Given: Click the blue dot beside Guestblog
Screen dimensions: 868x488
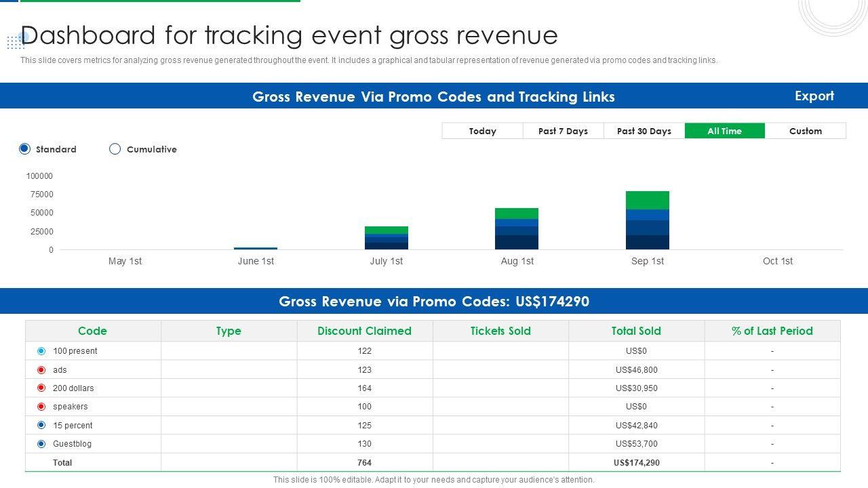Looking at the screenshot, I should [x=41, y=444].
